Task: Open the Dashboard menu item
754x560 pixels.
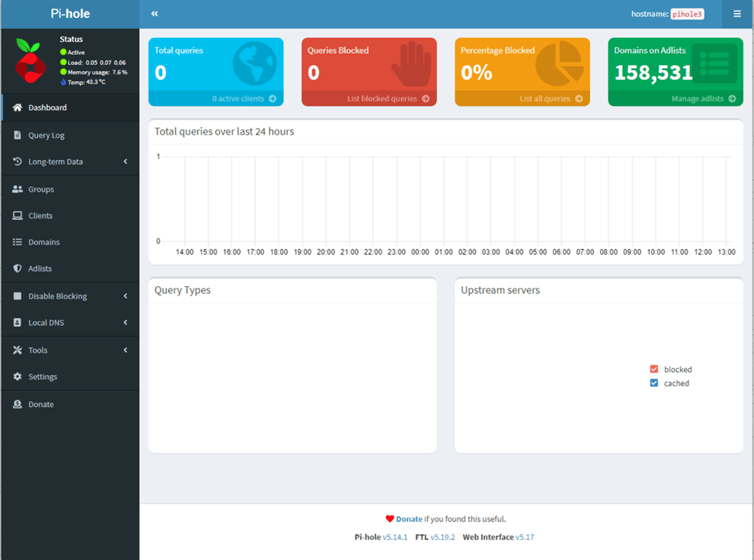Action: 47,108
